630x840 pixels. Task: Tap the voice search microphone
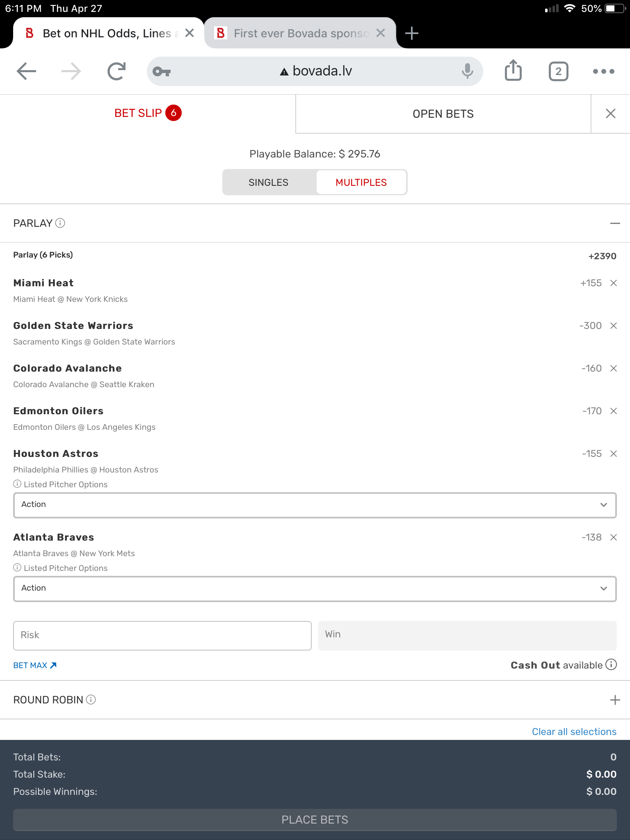467,71
